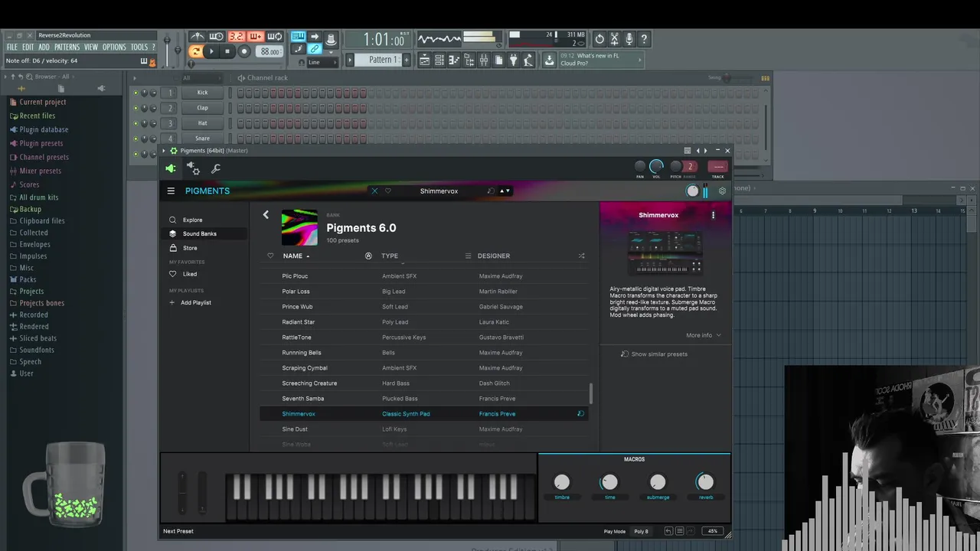
Task: Toggle the link/snap chain button in FL toolbar
Action: pyautogui.click(x=314, y=49)
